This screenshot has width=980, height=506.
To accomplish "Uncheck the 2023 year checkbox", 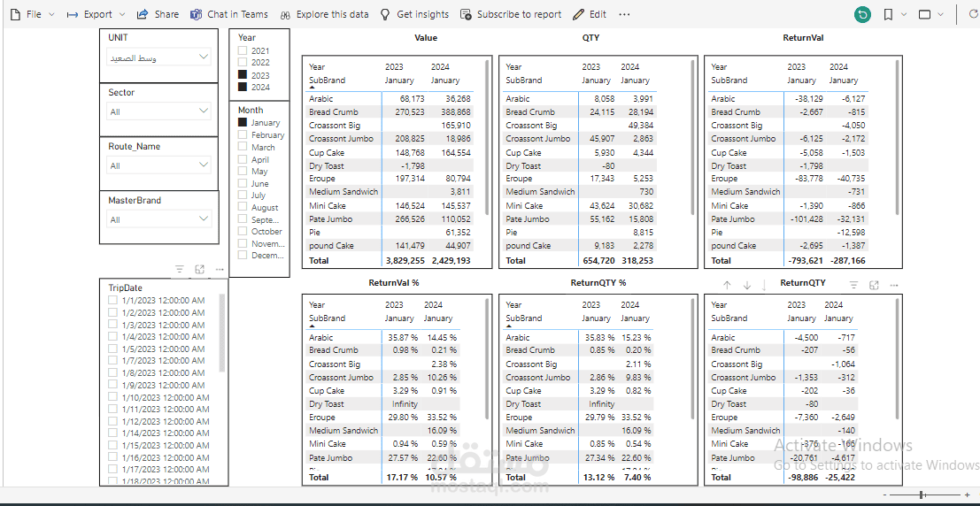I will [x=243, y=75].
